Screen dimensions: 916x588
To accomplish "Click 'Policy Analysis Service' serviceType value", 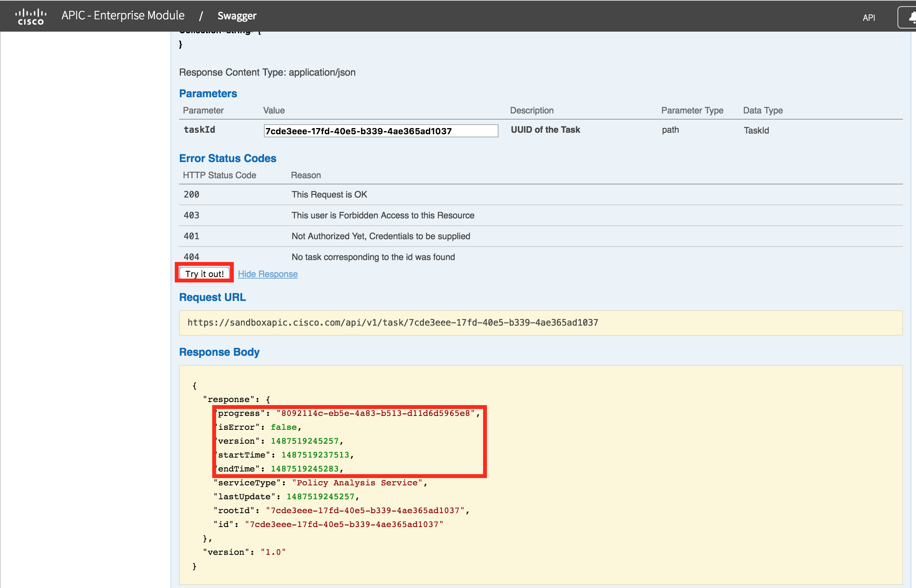I will tap(357, 483).
